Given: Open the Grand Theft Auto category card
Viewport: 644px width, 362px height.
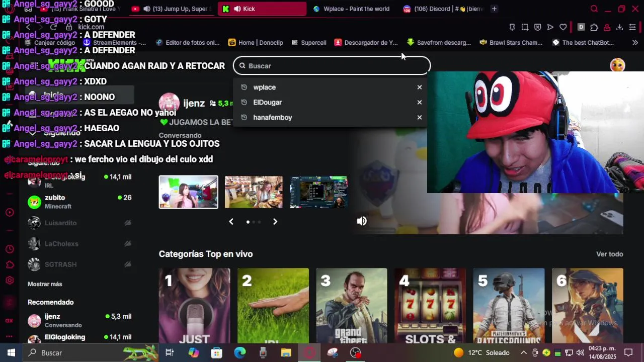Looking at the screenshot, I should pyautogui.click(x=352, y=306).
